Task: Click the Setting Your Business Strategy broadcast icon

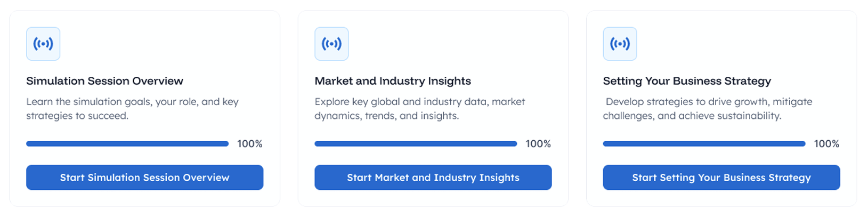Action: pyautogui.click(x=620, y=44)
